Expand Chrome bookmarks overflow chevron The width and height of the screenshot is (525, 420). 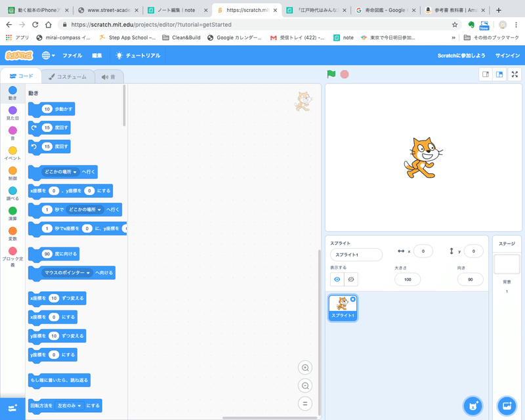point(453,38)
